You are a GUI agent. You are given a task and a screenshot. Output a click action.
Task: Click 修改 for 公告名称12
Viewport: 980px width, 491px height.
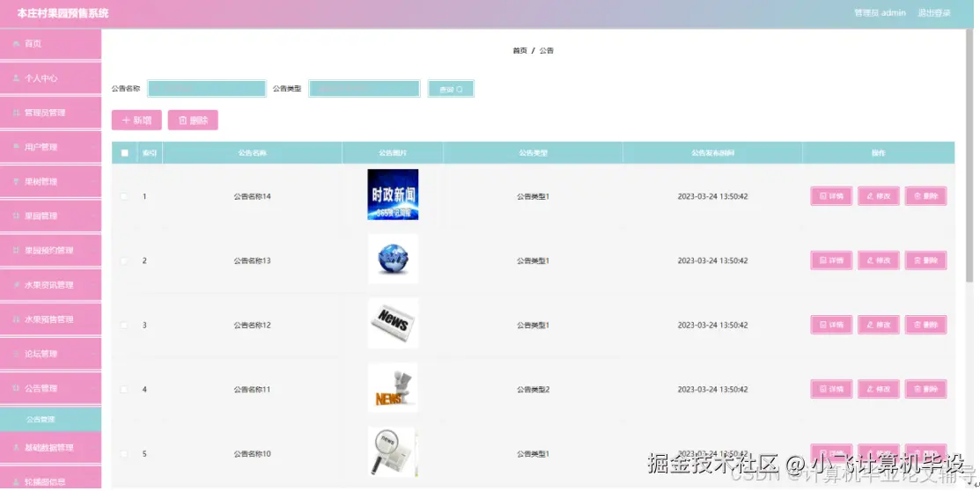point(878,325)
